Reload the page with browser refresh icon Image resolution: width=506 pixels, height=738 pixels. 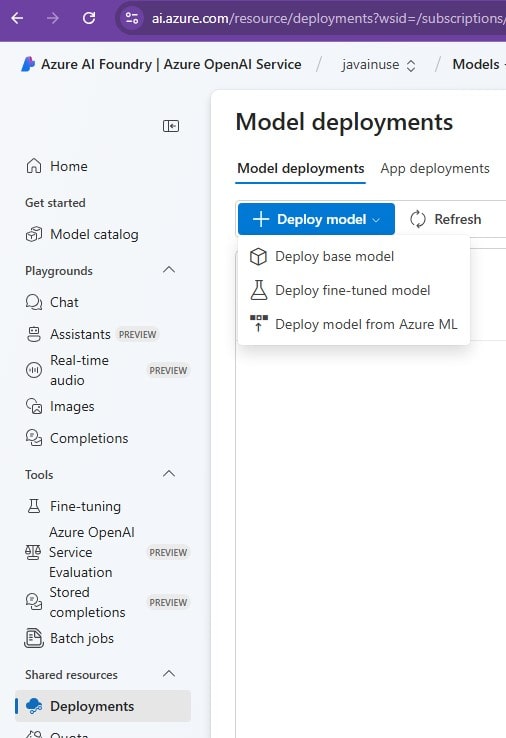point(88,18)
